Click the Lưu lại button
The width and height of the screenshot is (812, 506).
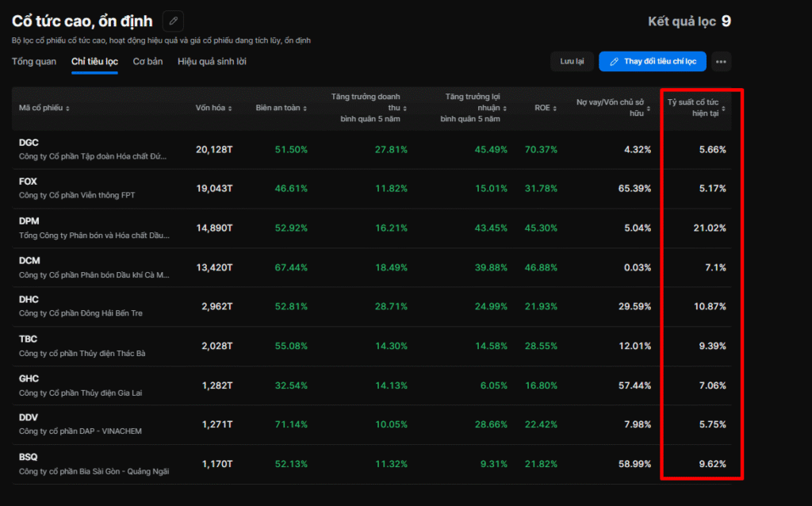pyautogui.click(x=572, y=61)
